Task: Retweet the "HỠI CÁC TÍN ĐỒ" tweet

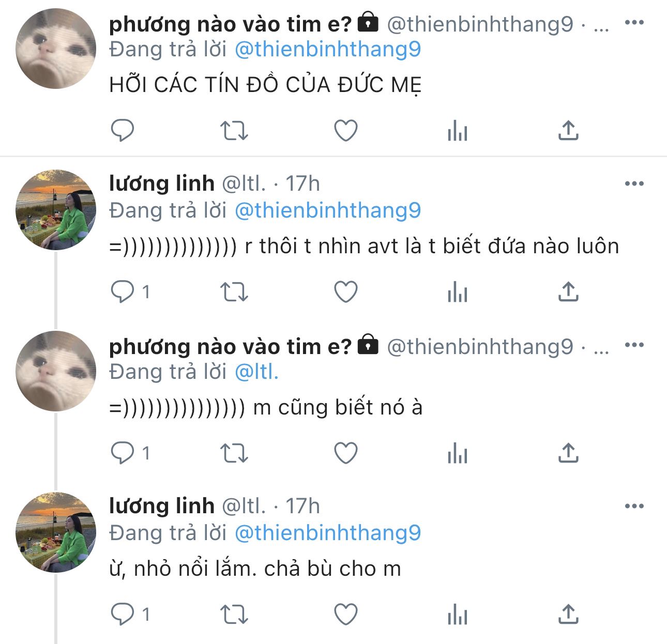Action: pos(234,130)
